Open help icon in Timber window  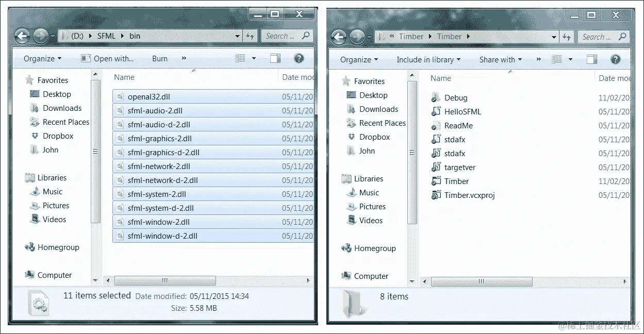(x=615, y=59)
